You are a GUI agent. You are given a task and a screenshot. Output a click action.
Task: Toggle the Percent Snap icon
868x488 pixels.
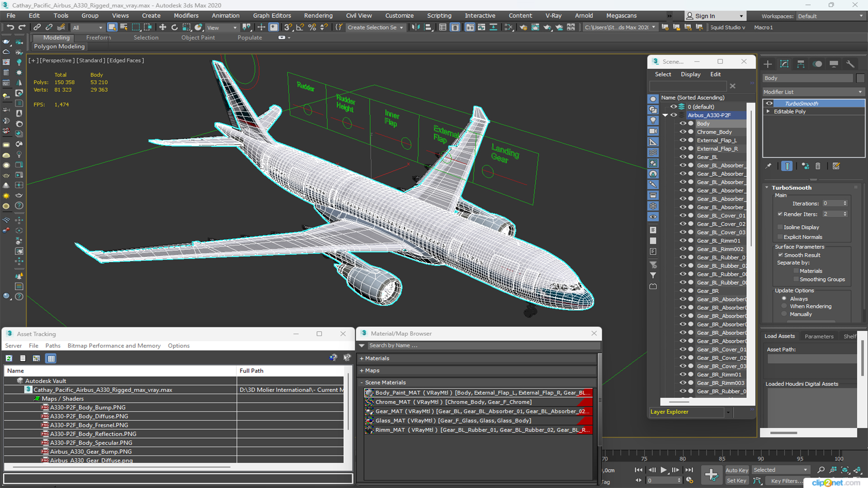[x=312, y=27]
